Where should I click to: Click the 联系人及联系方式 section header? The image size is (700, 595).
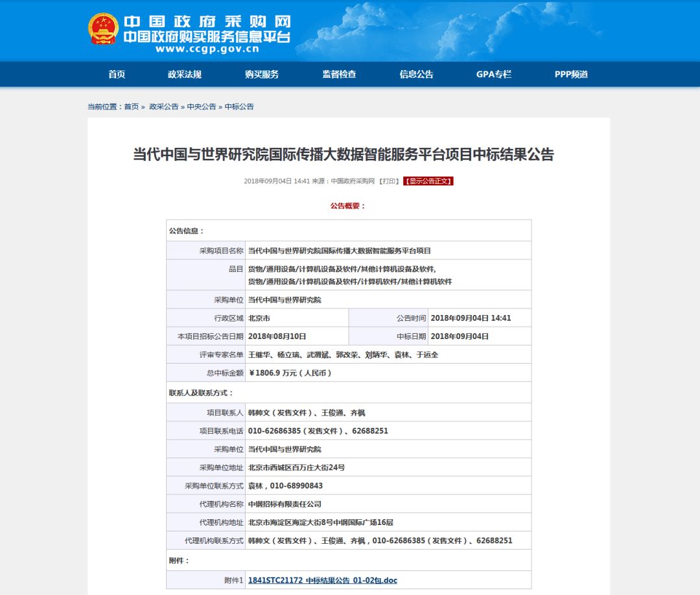click(349, 393)
